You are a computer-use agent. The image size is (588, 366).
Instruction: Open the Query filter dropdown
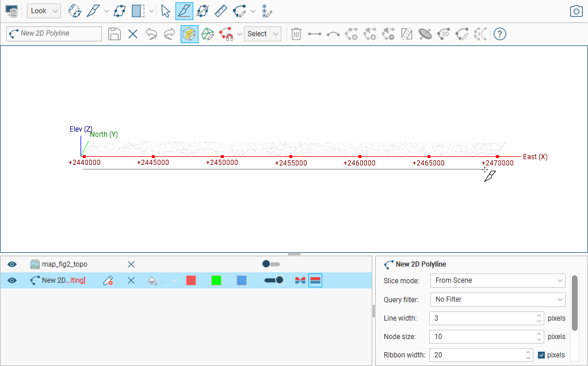click(498, 299)
